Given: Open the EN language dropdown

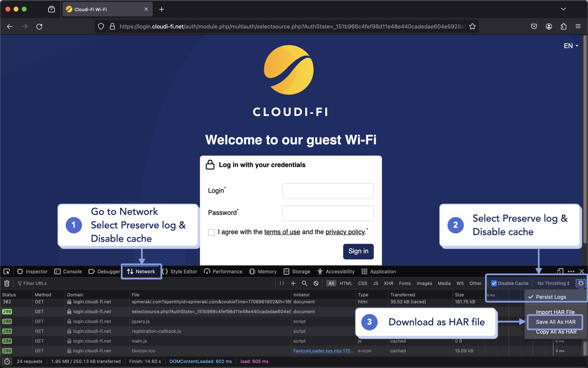Looking at the screenshot, I should pyautogui.click(x=570, y=46).
